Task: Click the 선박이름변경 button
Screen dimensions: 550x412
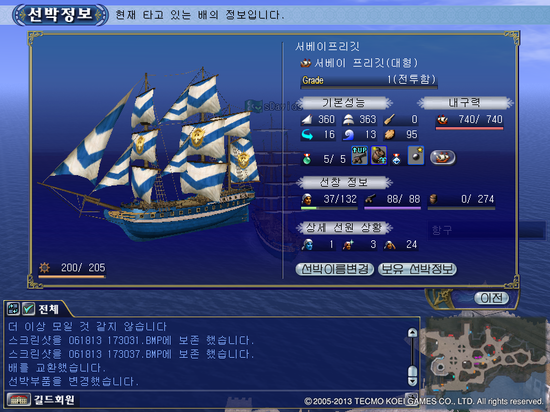Action: tap(335, 269)
